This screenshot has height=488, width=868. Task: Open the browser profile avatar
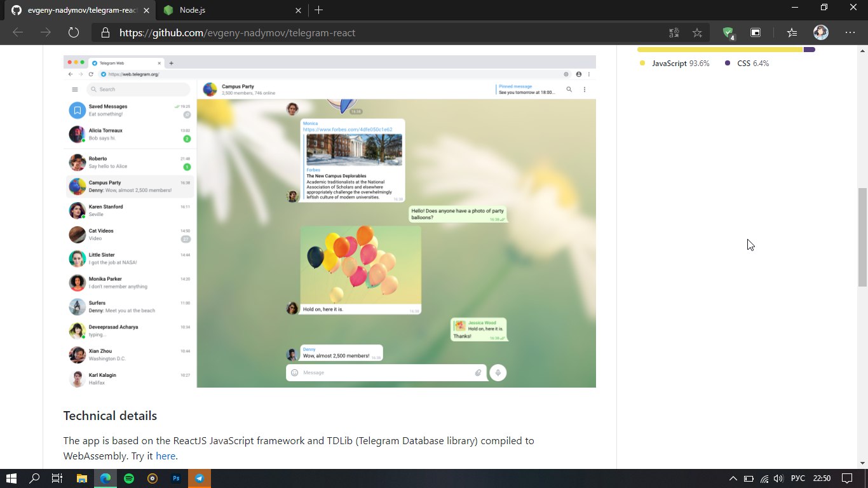pos(821,32)
